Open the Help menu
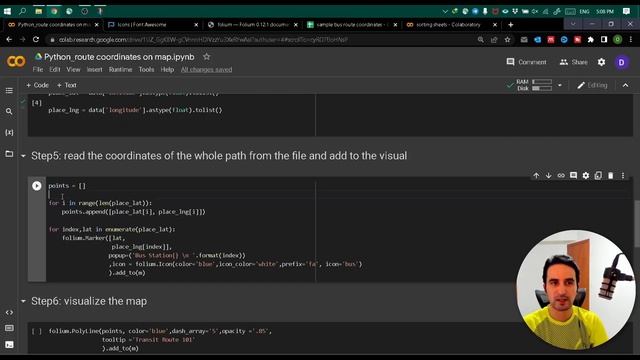 pyautogui.click(x=167, y=69)
